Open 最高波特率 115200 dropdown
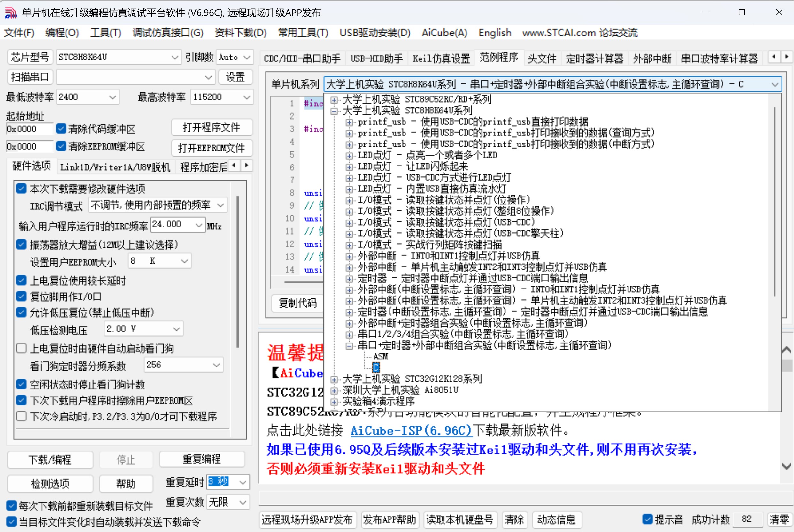This screenshot has width=794, height=532. (247, 97)
